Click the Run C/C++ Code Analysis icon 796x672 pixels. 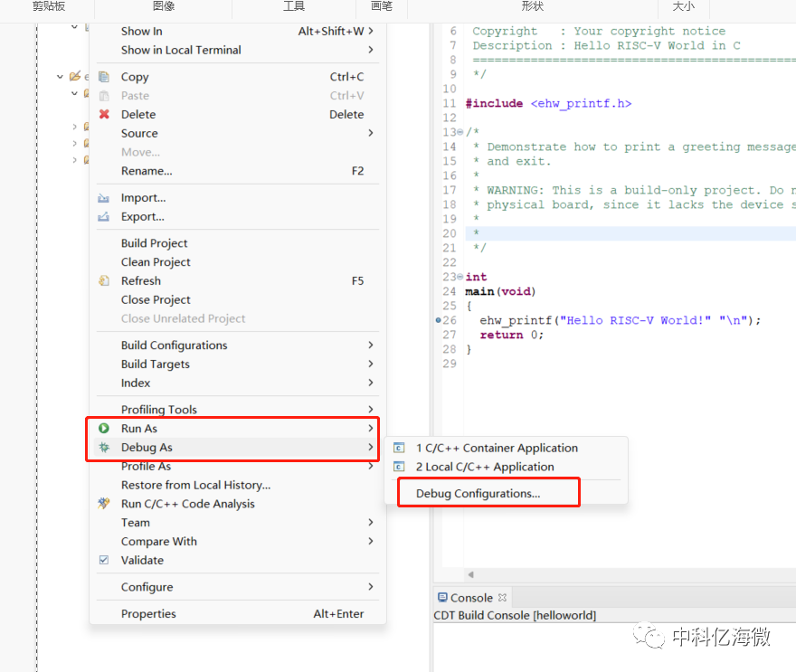[104, 504]
